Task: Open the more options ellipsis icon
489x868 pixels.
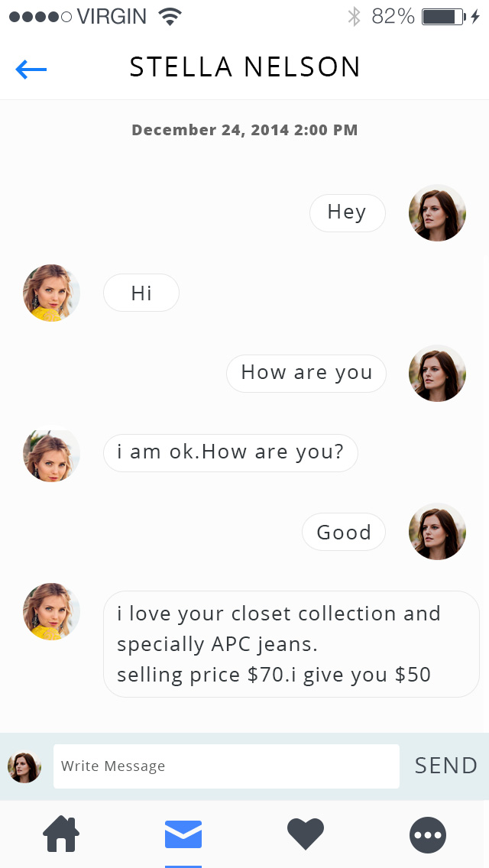Action: [428, 834]
